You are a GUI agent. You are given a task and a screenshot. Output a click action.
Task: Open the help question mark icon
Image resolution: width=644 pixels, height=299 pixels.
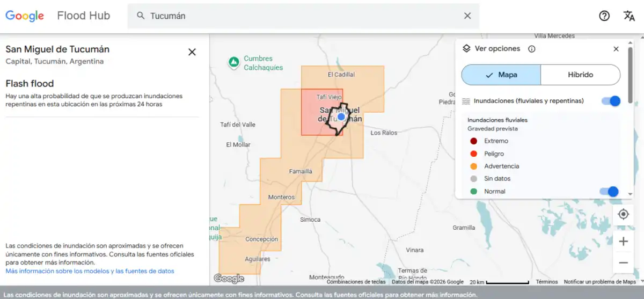[604, 16]
